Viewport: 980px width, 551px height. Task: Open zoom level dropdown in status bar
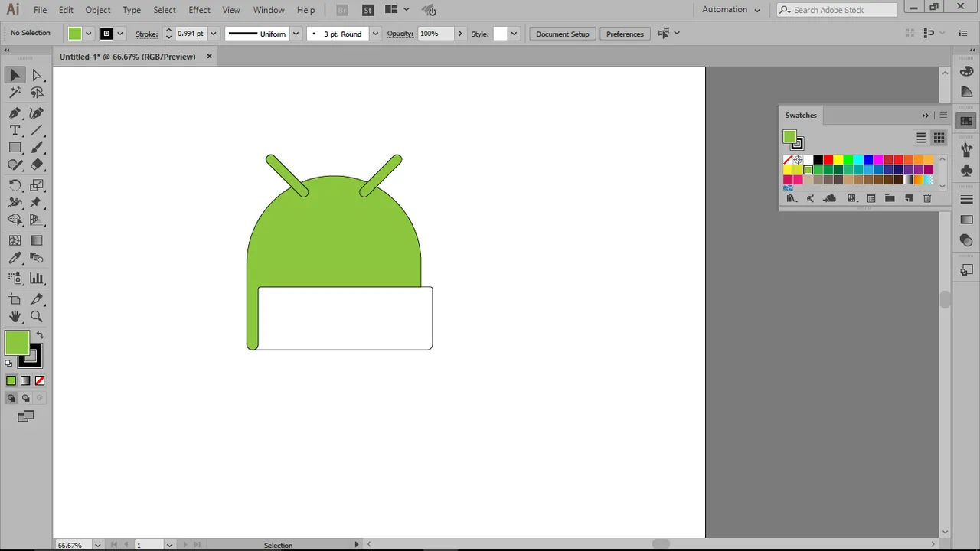(97, 545)
